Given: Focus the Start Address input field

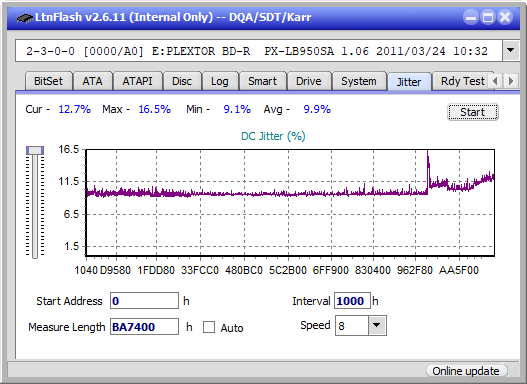Looking at the screenshot, I should click(144, 301).
